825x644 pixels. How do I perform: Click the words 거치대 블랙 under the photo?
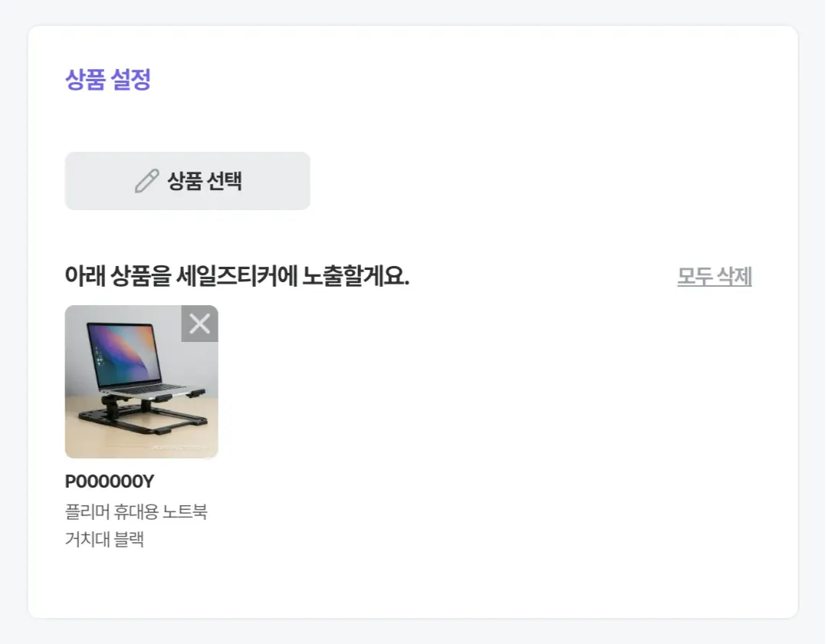pos(105,539)
